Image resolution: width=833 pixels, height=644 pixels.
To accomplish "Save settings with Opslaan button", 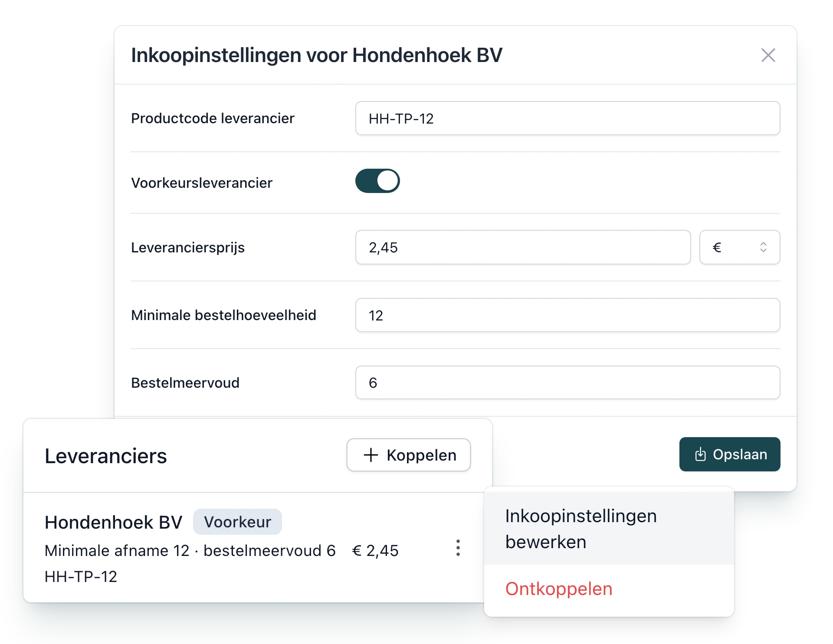I will pyautogui.click(x=730, y=454).
